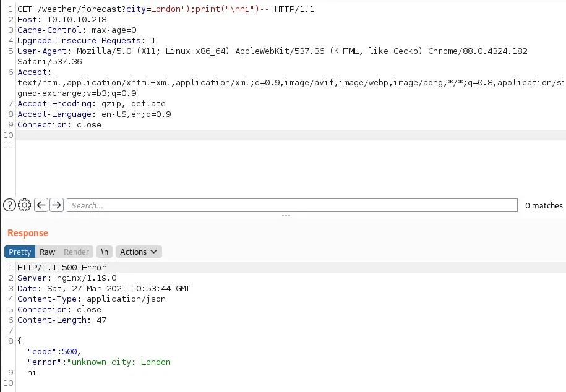Screen dimensions: 566x392
Task: Click the Server: nginx/1.19.0 header
Action: tap(67, 278)
